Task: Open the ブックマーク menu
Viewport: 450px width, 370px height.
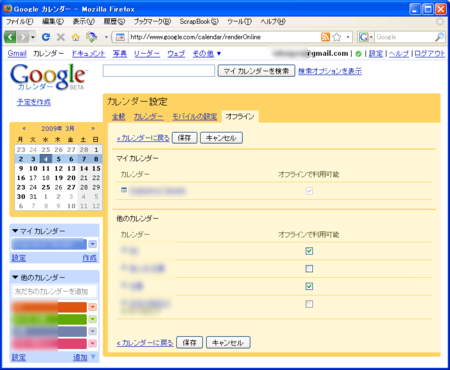Action: tap(152, 22)
